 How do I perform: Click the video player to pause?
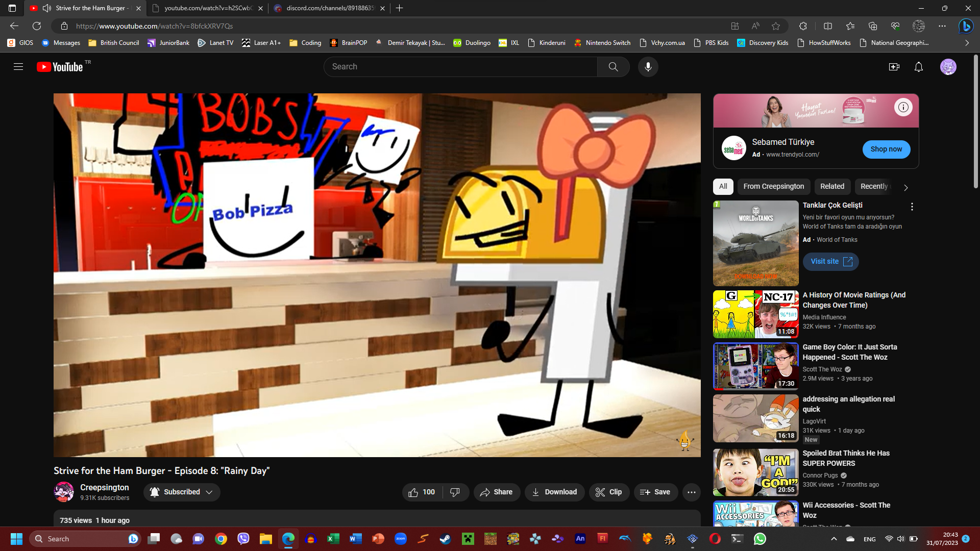[377, 275]
